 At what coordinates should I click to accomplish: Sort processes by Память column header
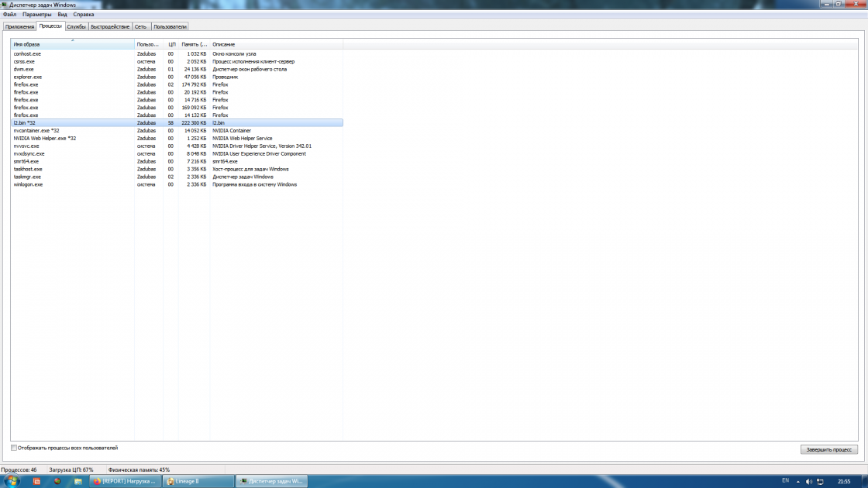pos(194,44)
